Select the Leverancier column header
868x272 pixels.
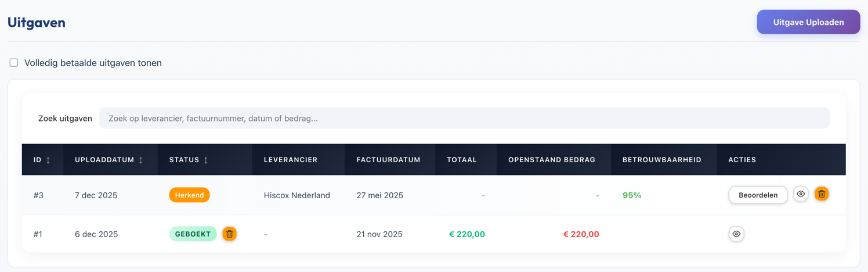click(290, 160)
